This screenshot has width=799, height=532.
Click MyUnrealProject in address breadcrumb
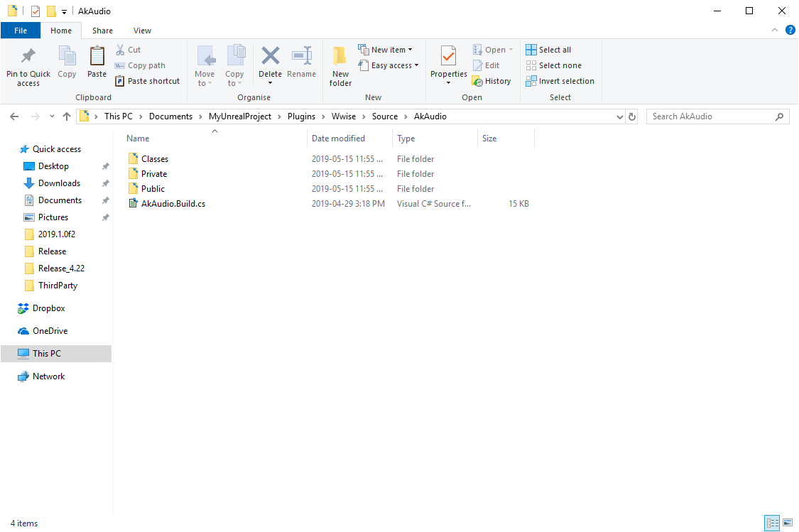coord(240,116)
